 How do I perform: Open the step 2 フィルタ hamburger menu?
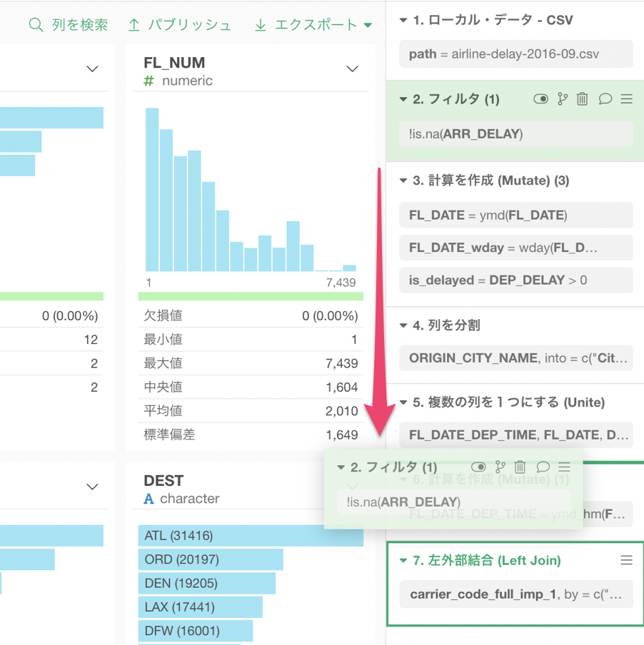click(x=627, y=98)
